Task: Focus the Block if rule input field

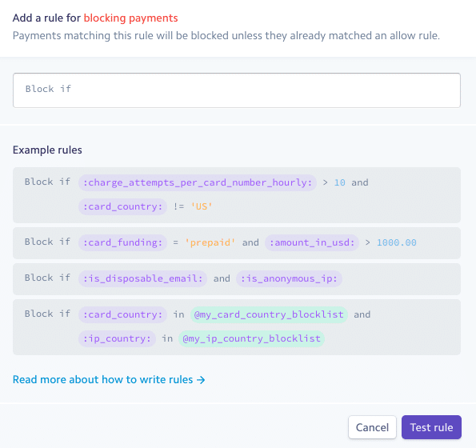Action: [237, 90]
